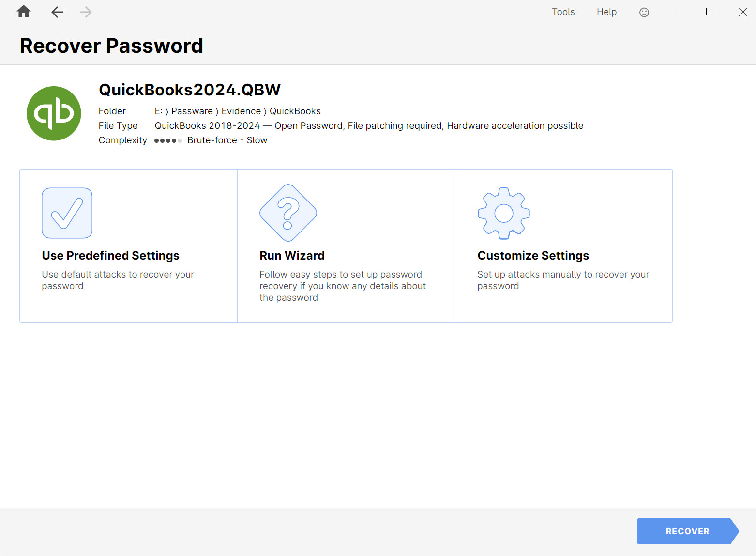
Task: Click the Brute-force Slow complexity label
Action: click(x=227, y=140)
